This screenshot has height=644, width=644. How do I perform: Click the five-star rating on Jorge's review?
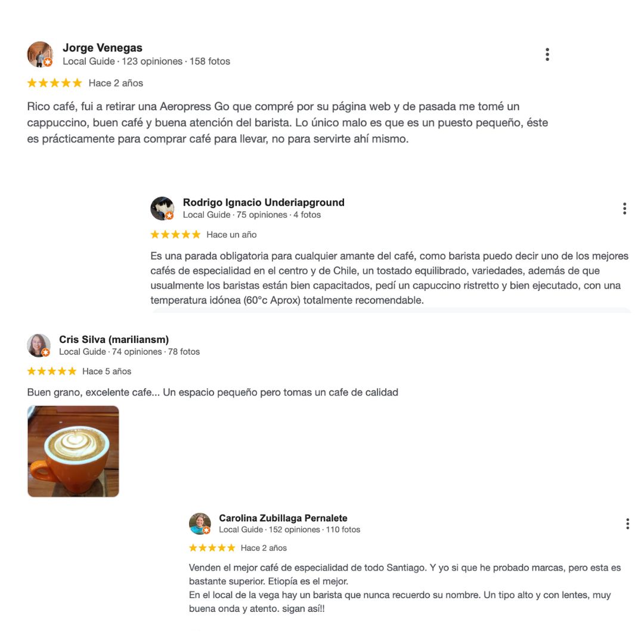[55, 83]
